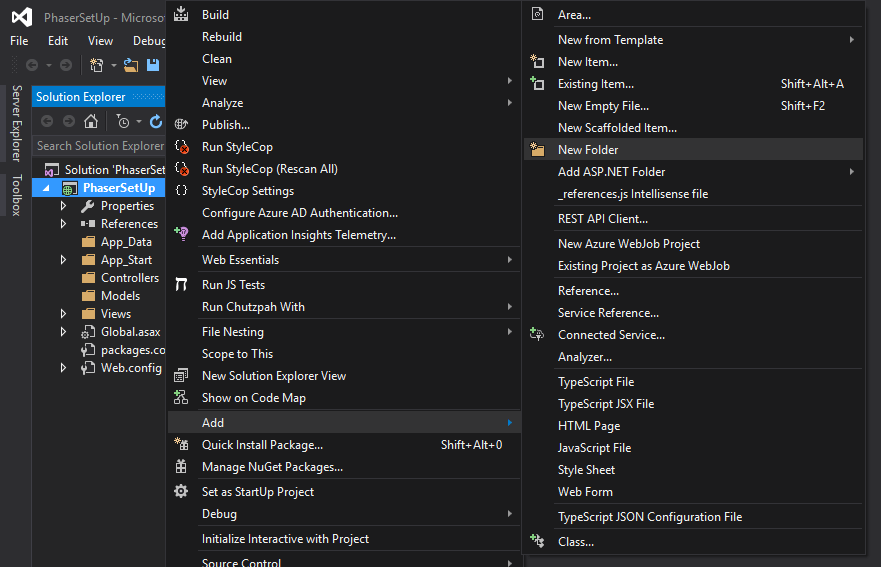
Task: Click the Connected Service icon
Action: click(x=537, y=334)
